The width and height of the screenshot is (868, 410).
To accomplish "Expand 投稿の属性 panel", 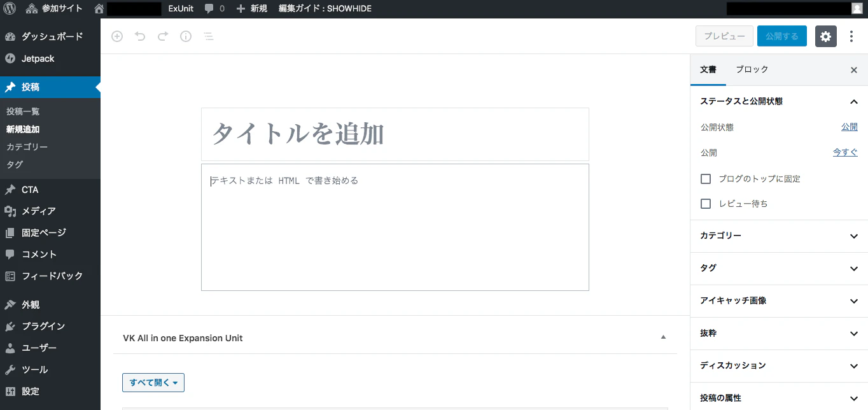I will (x=779, y=398).
